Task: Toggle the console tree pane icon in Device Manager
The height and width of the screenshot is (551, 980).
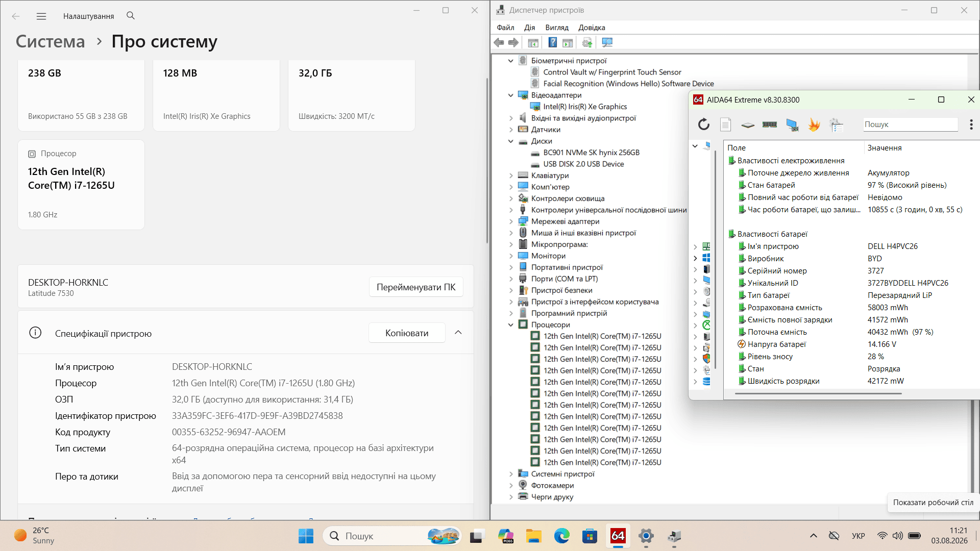Action: (x=533, y=43)
